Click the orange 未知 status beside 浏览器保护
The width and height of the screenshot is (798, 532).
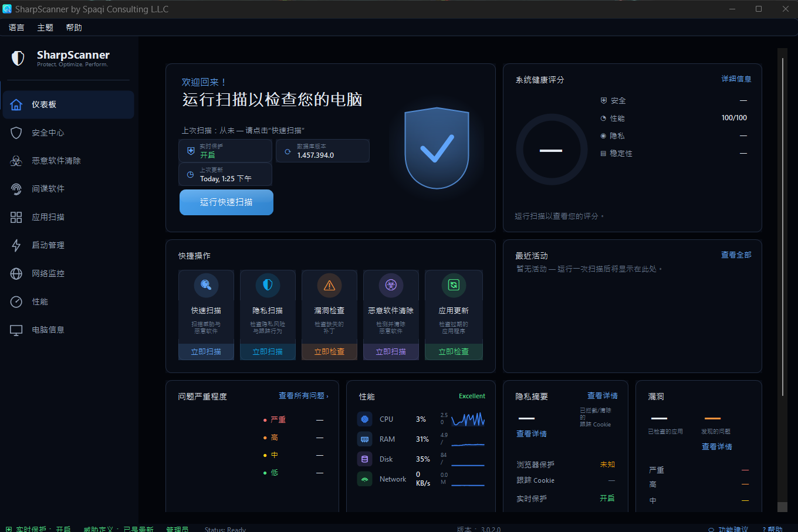(x=607, y=465)
